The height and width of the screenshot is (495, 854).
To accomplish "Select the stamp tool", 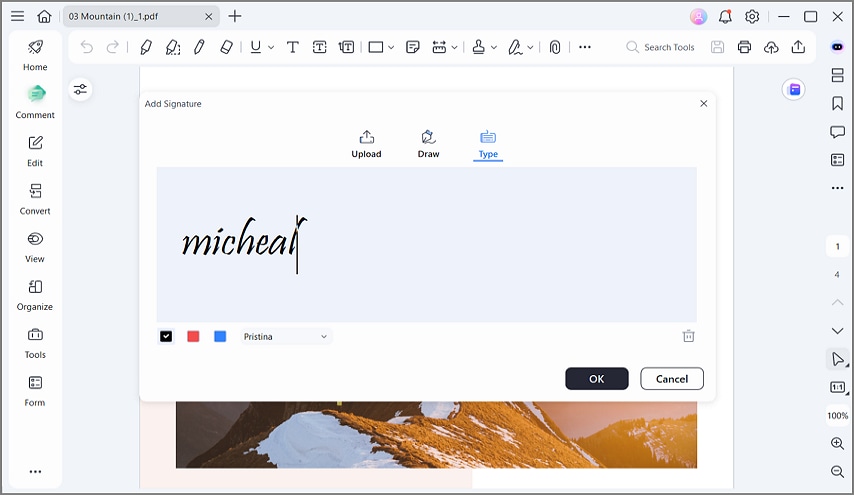I will tap(479, 47).
